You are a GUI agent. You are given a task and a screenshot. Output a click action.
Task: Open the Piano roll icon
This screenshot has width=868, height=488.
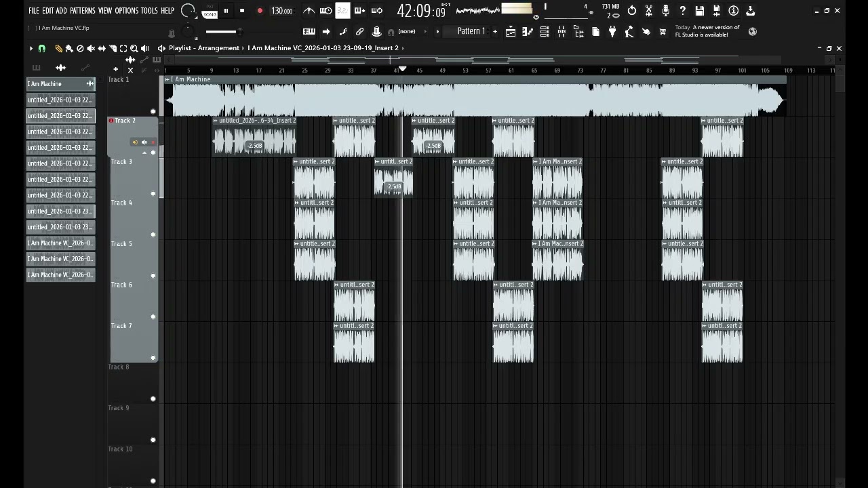pos(528,31)
